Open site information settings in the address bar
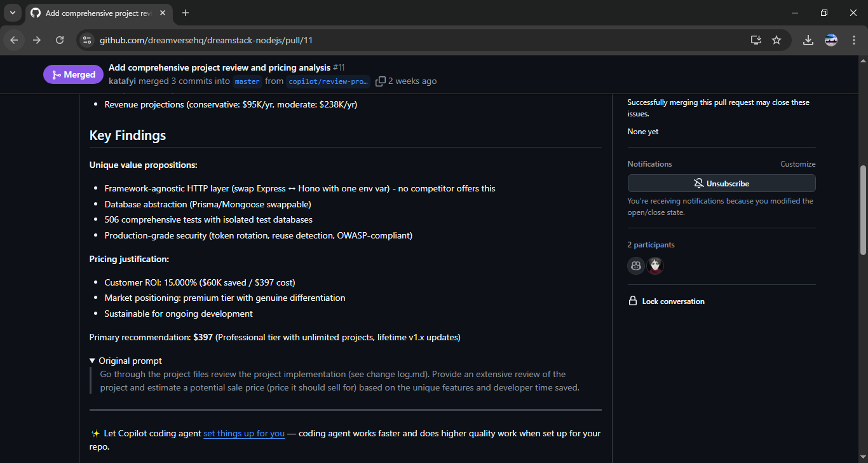The height and width of the screenshot is (463, 868). point(86,39)
